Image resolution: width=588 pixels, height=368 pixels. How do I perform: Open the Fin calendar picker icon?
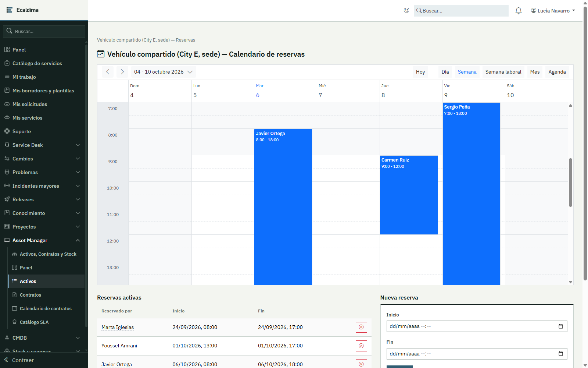tap(561, 354)
